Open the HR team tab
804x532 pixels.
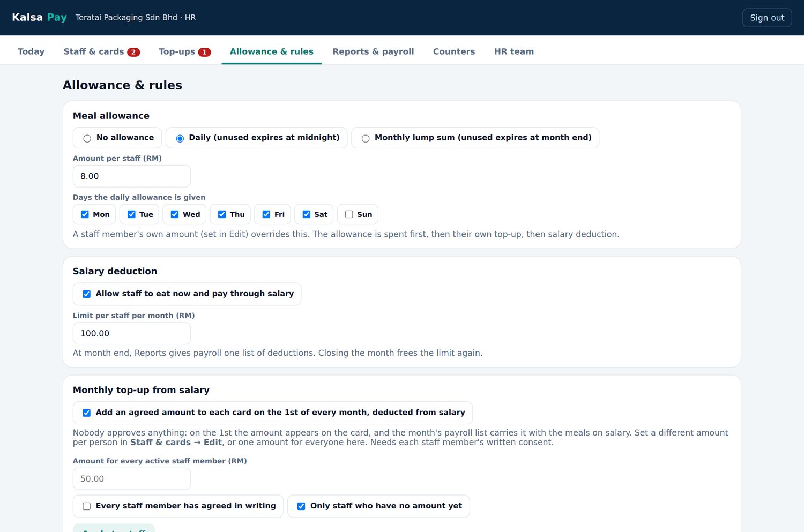click(x=513, y=51)
